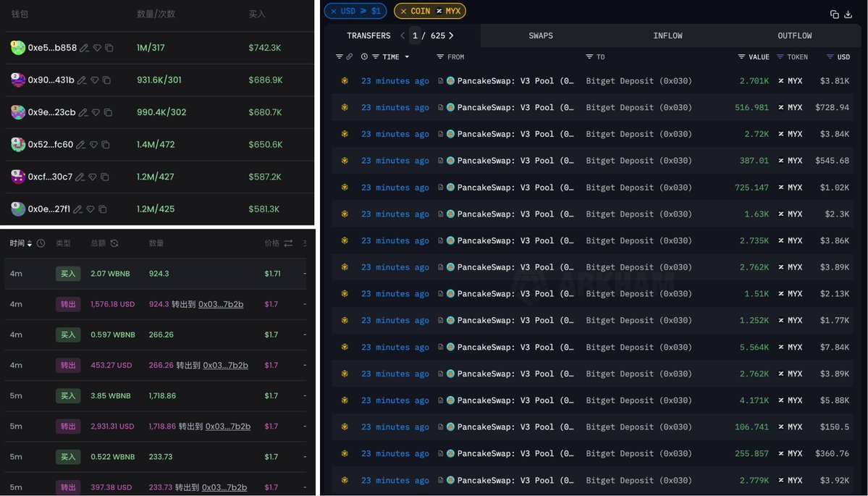Open the 0x03...7b2b link in the 1,718.86 transfer row
Image resolution: width=868 pixels, height=496 pixels.
228,426
